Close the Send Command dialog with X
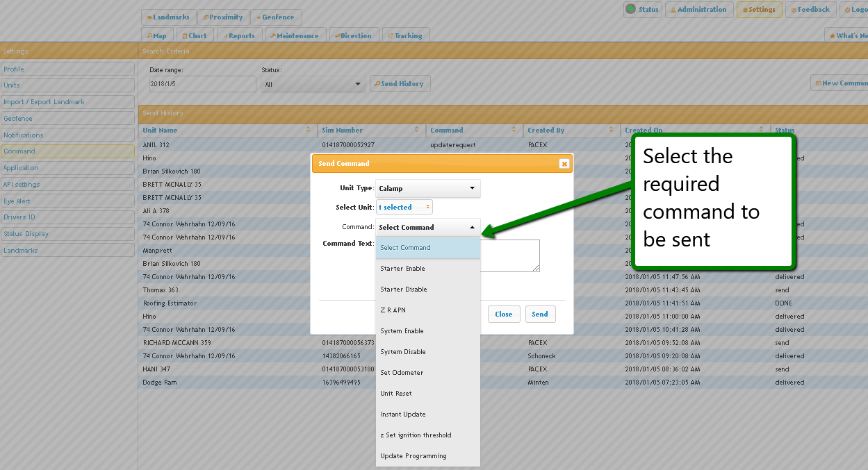 coord(564,164)
